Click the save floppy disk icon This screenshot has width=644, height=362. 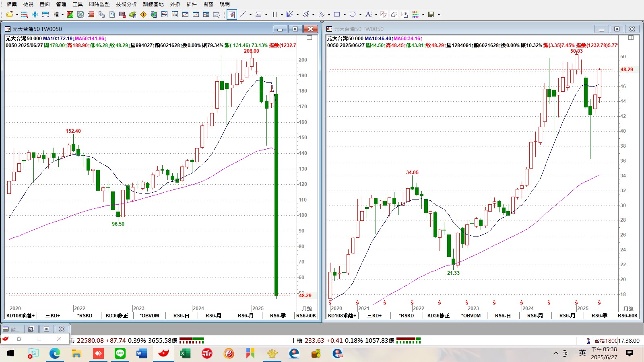[431, 14]
